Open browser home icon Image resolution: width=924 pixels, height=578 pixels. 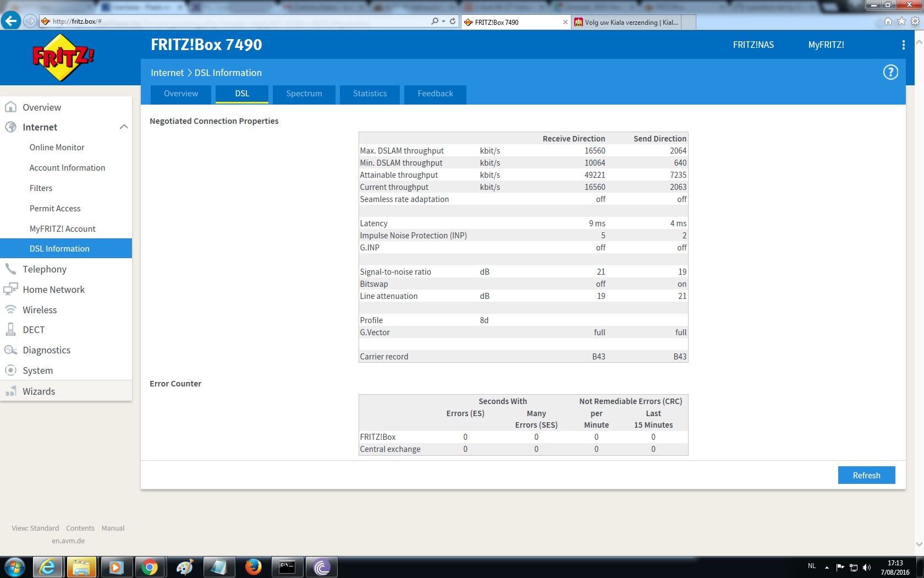(888, 21)
